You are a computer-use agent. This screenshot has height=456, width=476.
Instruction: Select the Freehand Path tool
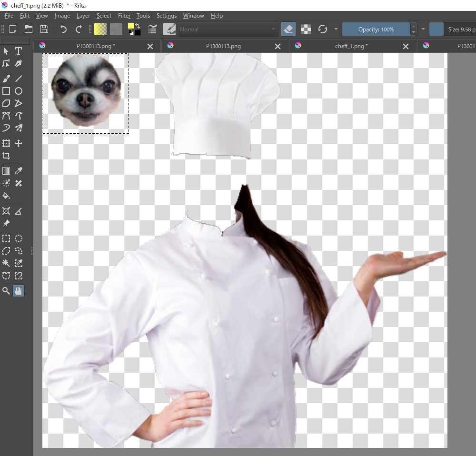point(19,116)
